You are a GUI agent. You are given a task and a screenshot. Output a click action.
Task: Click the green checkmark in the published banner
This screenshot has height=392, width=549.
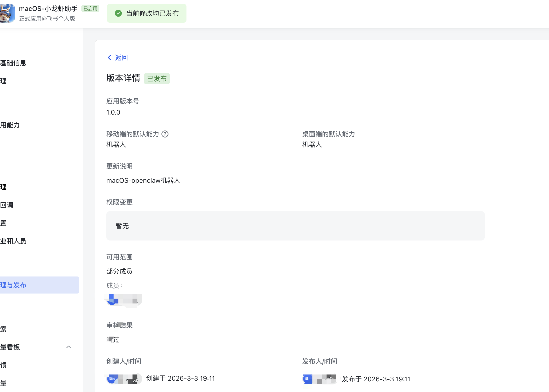tap(118, 13)
